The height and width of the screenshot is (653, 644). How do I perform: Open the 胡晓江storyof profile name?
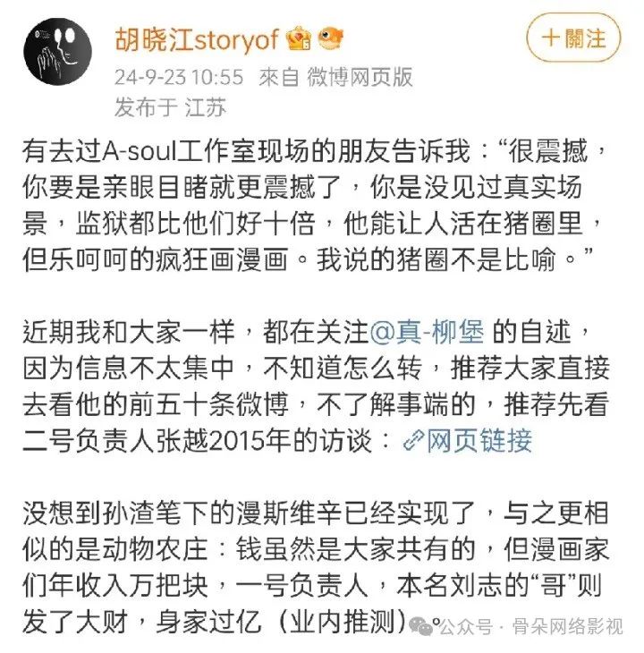197,40
